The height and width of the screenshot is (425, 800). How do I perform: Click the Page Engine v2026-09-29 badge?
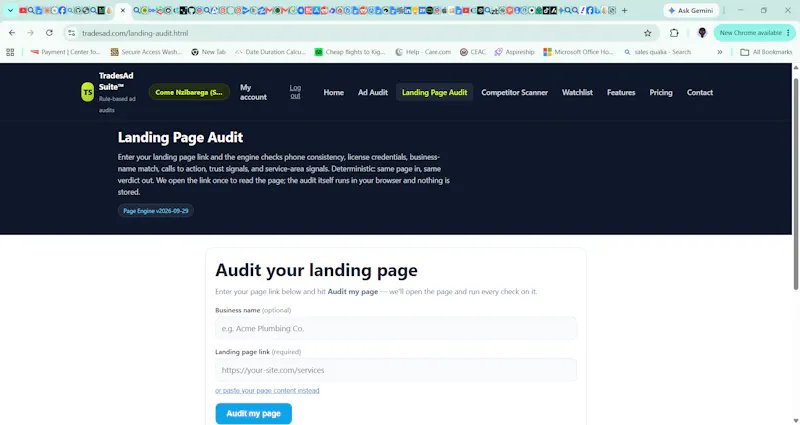coord(156,211)
